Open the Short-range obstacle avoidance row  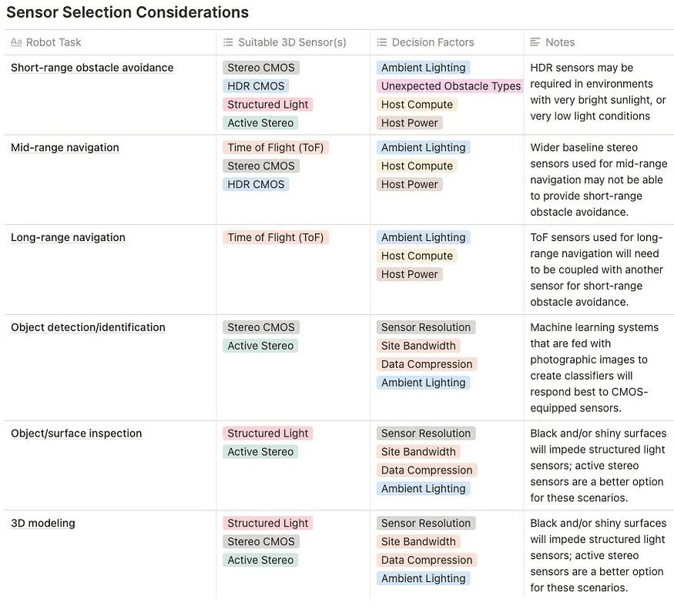(92, 68)
